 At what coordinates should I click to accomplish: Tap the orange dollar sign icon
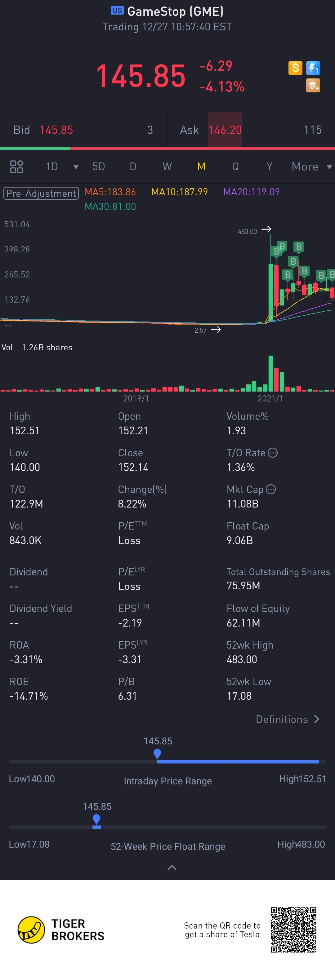[295, 68]
